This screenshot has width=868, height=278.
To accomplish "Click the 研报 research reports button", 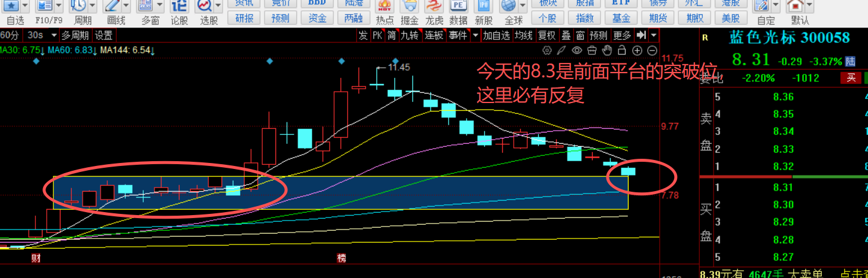I will [244, 17].
